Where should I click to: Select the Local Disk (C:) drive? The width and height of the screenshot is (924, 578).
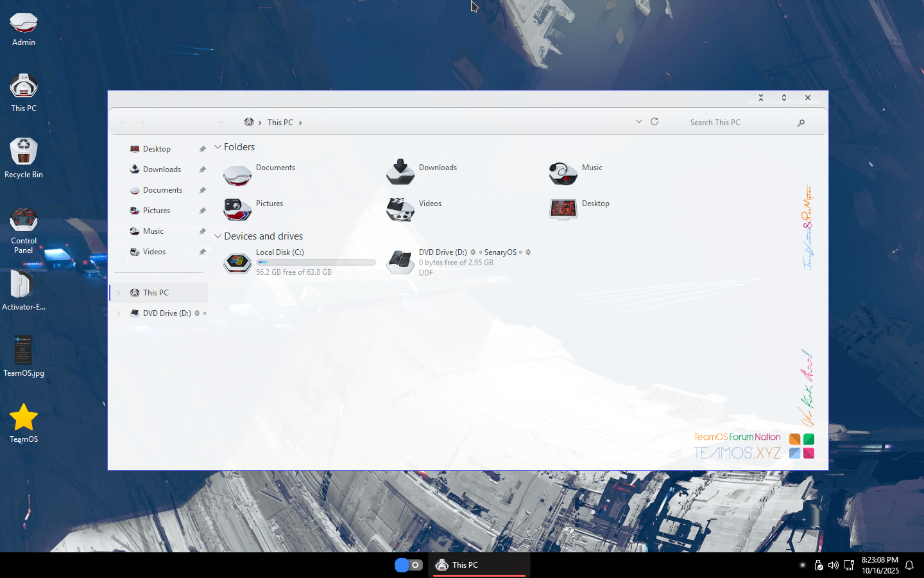[x=237, y=262]
